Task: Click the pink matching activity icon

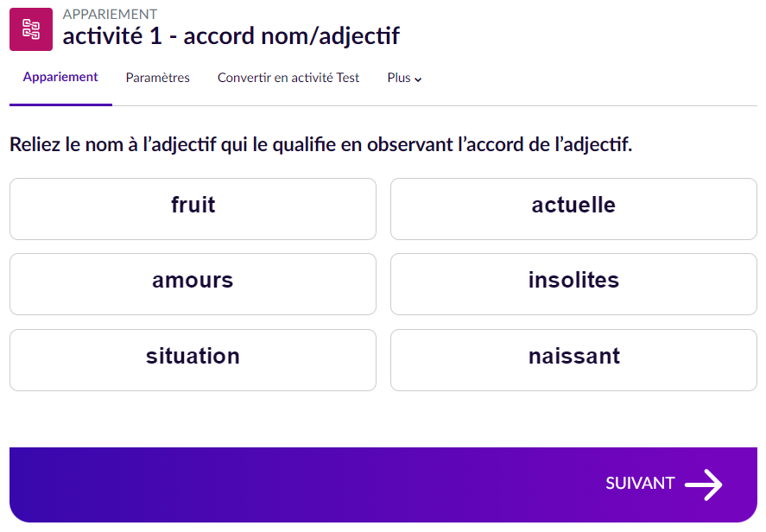Action: 31,29
